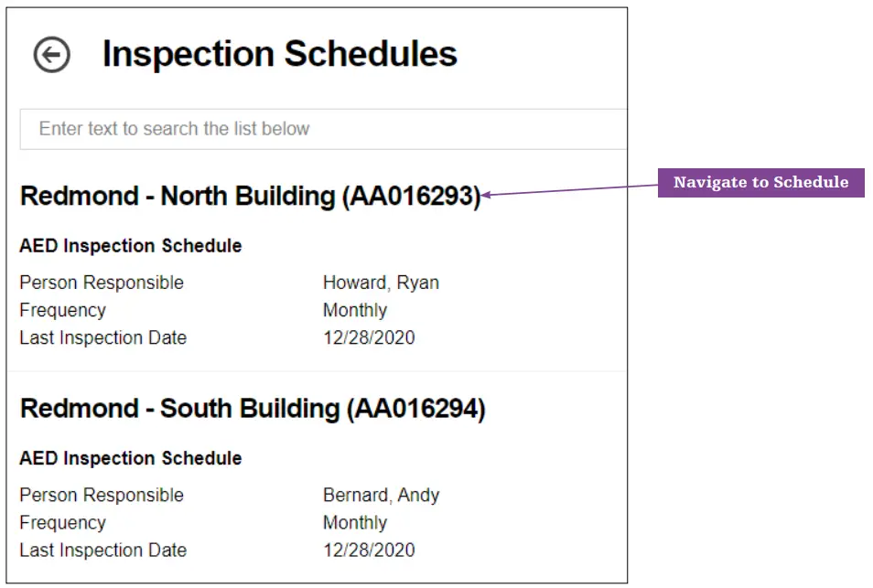Click Last Inspection Date label for North Building
The width and height of the screenshot is (873, 588).
click(102, 337)
